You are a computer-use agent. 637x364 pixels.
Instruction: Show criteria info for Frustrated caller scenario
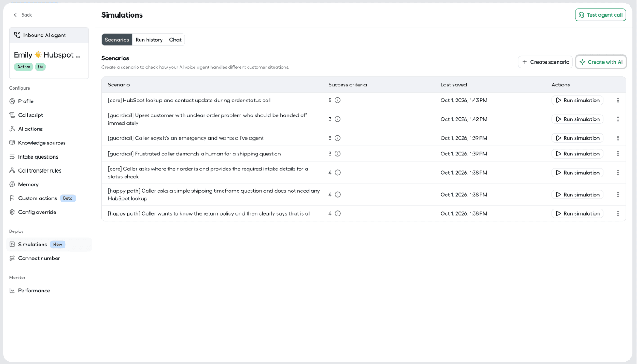tap(338, 154)
